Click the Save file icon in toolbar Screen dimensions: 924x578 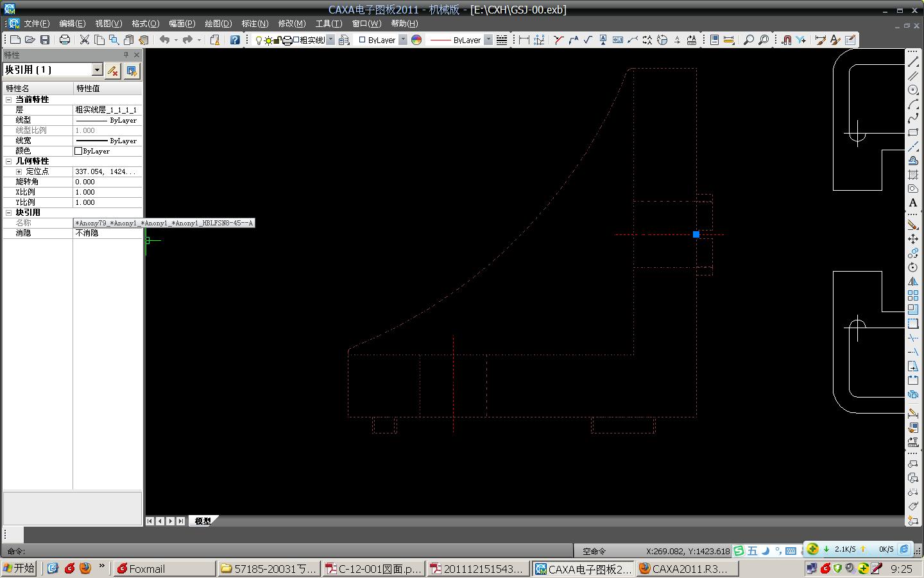45,40
